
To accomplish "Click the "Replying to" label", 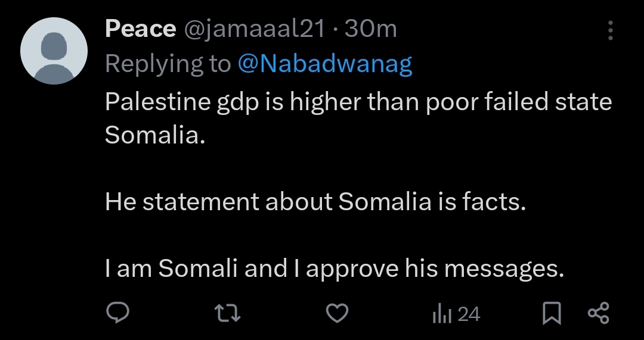I will (x=168, y=64).
